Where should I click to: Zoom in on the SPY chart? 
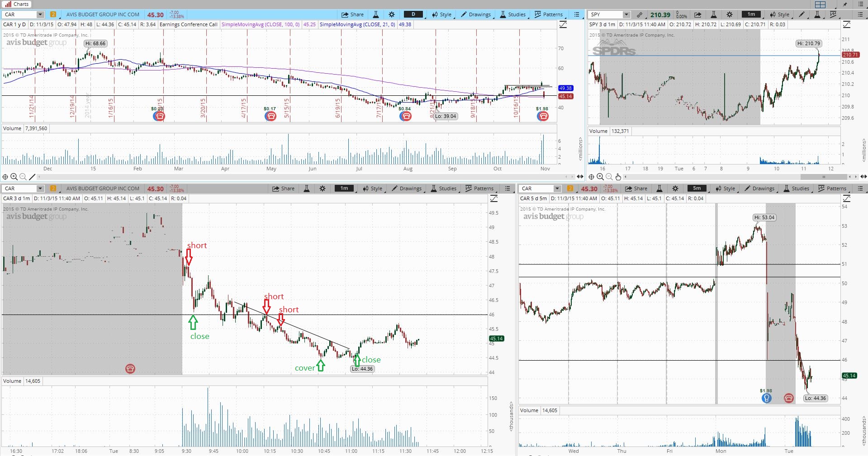click(x=600, y=177)
